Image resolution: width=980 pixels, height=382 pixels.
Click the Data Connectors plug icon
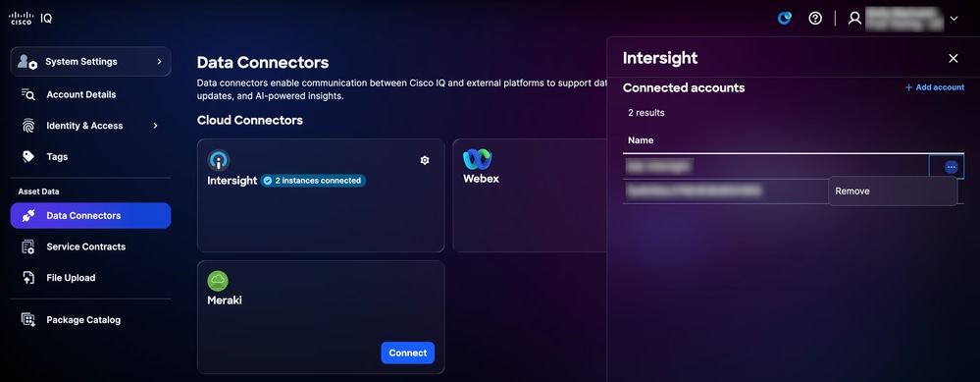point(28,216)
